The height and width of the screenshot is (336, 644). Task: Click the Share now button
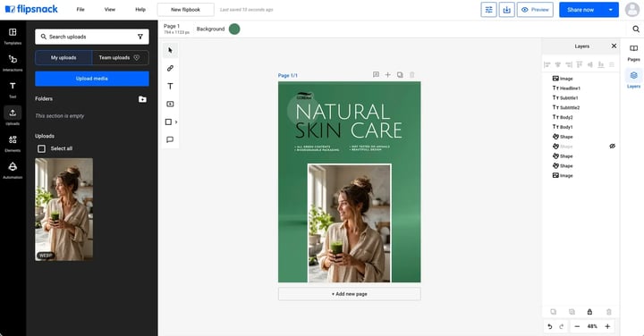click(580, 10)
